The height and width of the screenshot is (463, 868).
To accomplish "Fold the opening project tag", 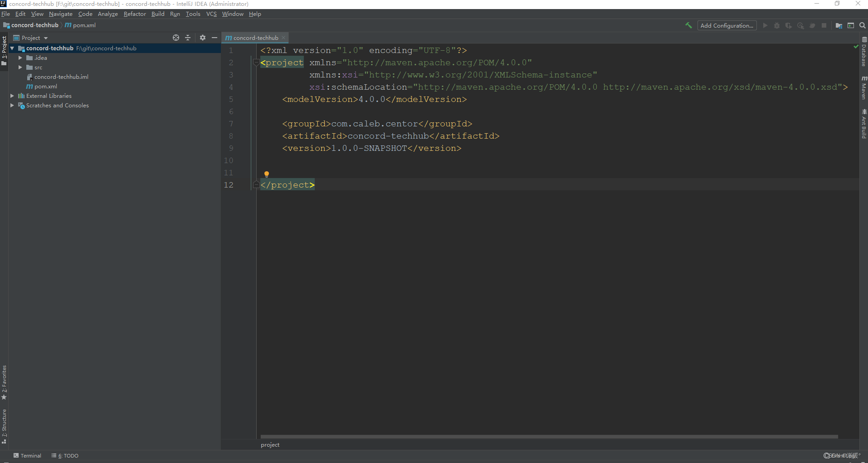I will (256, 63).
